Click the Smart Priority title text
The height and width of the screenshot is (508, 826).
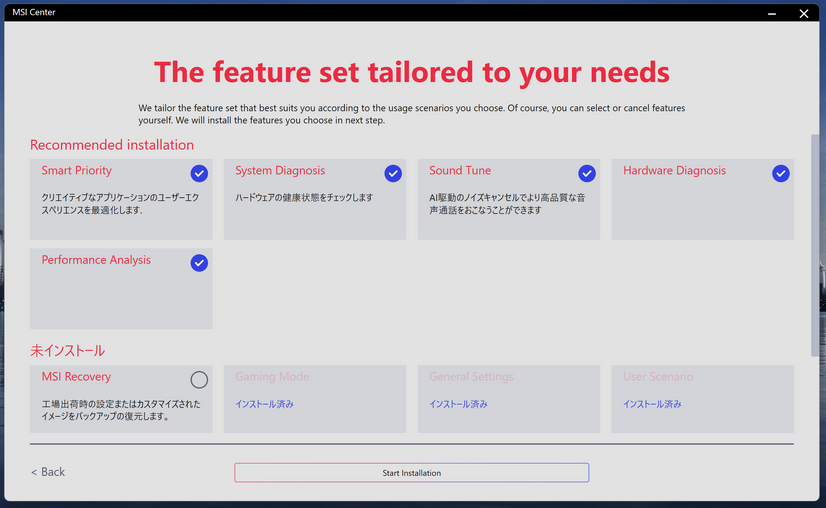[x=77, y=171]
